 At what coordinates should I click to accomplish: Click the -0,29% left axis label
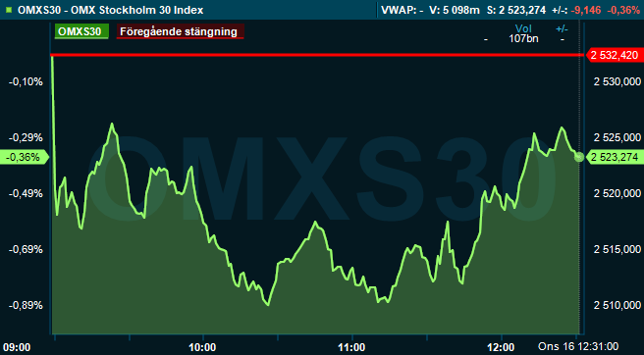(26, 137)
